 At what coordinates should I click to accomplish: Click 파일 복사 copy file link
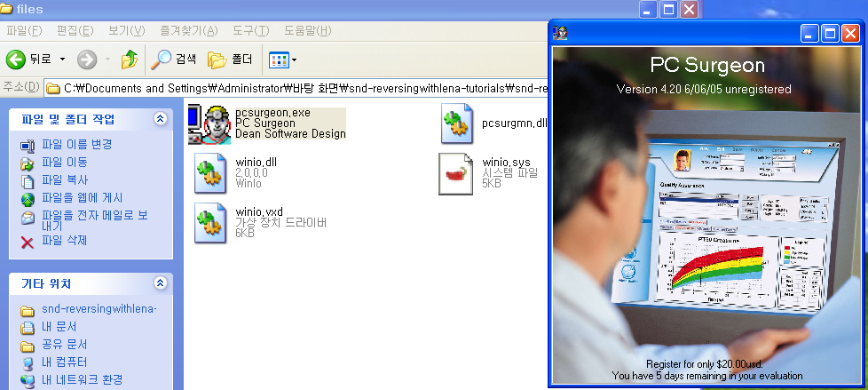pos(65,180)
